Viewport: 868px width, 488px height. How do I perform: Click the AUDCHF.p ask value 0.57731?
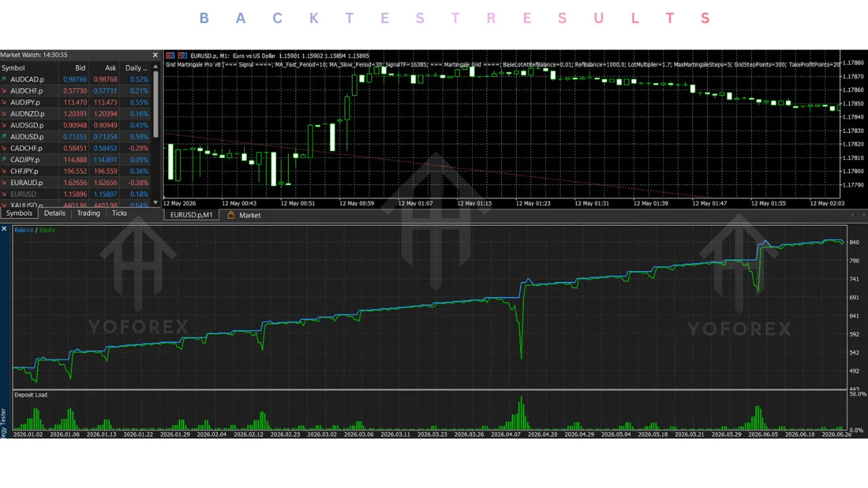coord(105,91)
